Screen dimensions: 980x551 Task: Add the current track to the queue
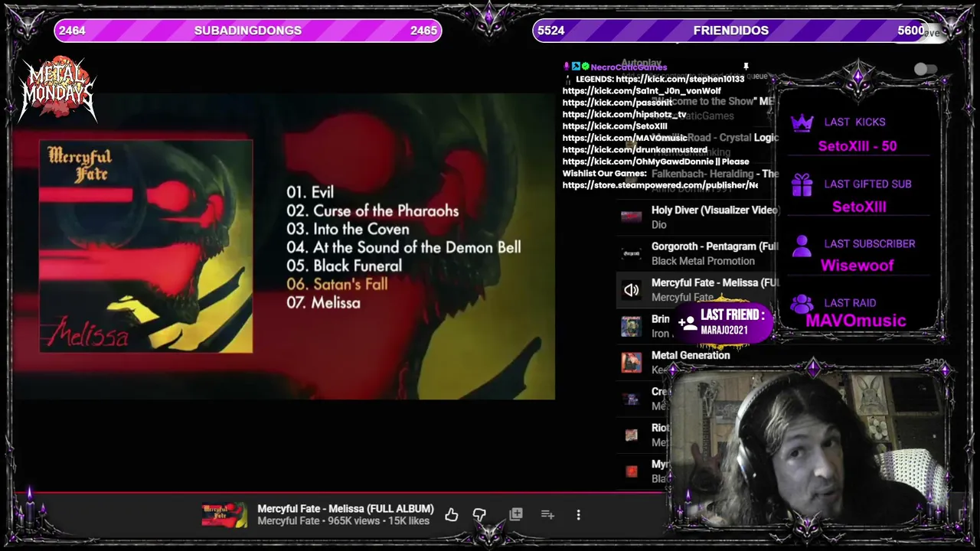[547, 514]
